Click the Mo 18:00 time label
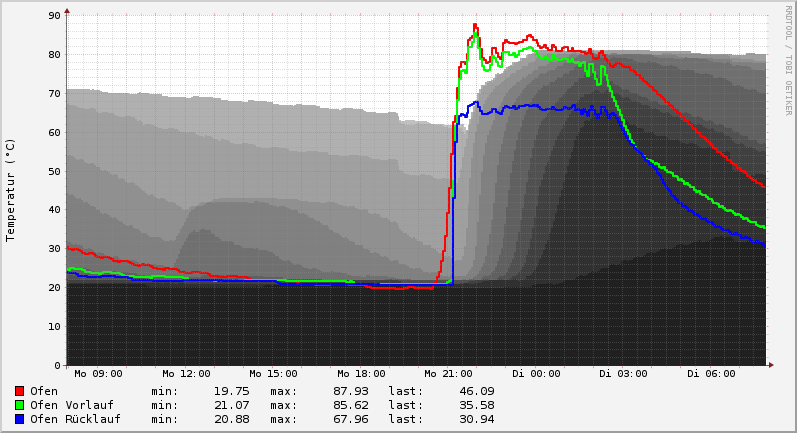797x433 pixels. click(361, 374)
